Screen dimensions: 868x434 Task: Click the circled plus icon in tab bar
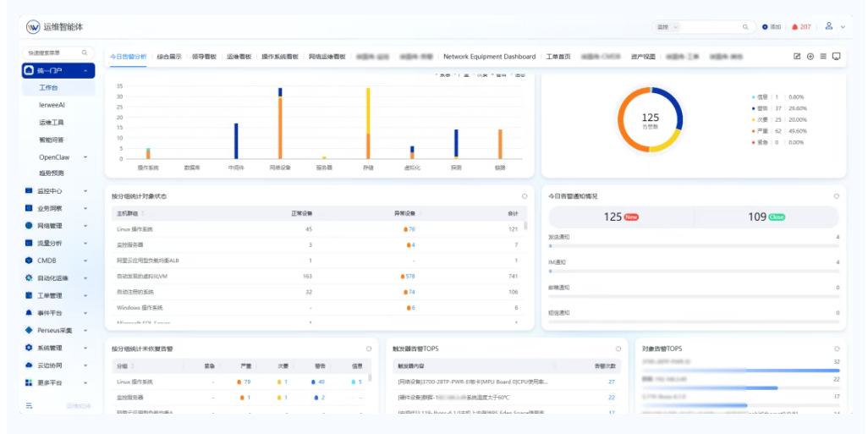coord(810,57)
